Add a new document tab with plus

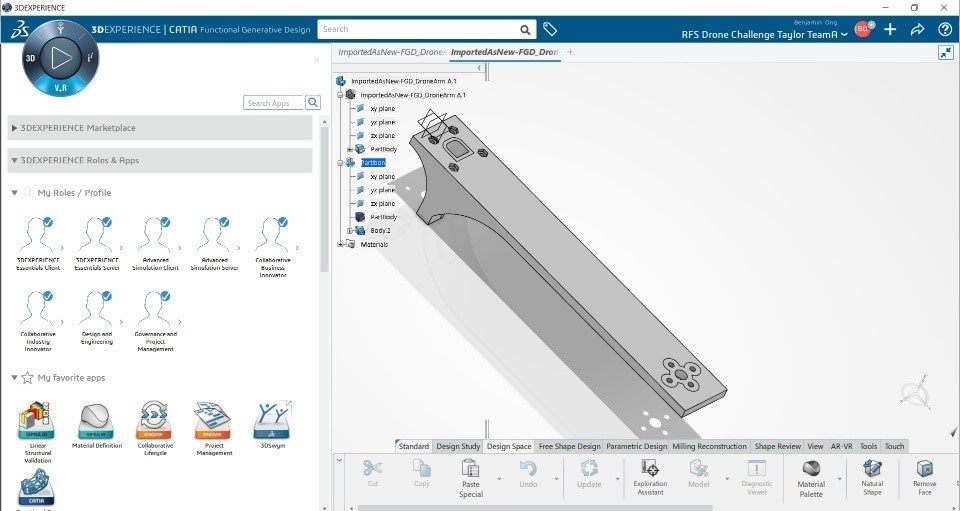[x=570, y=52]
